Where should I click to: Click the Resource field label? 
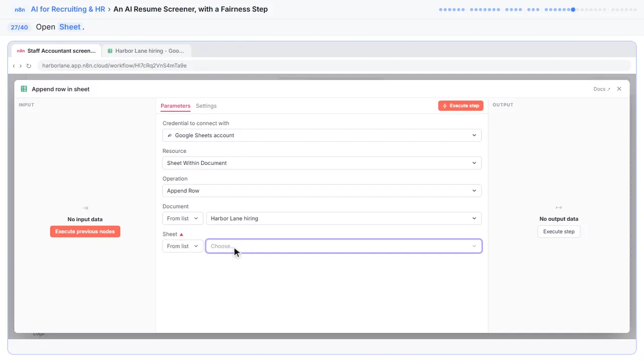point(175,151)
